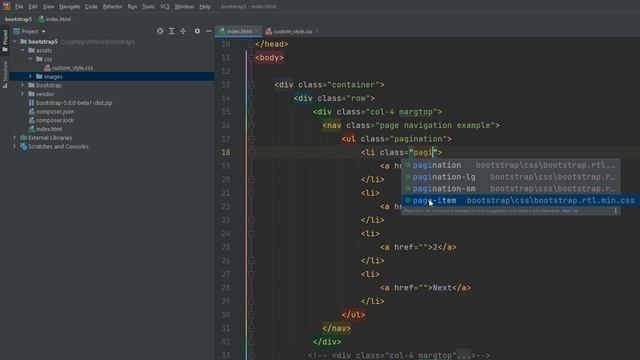Open completion popup options (three dots)

pos(616,211)
